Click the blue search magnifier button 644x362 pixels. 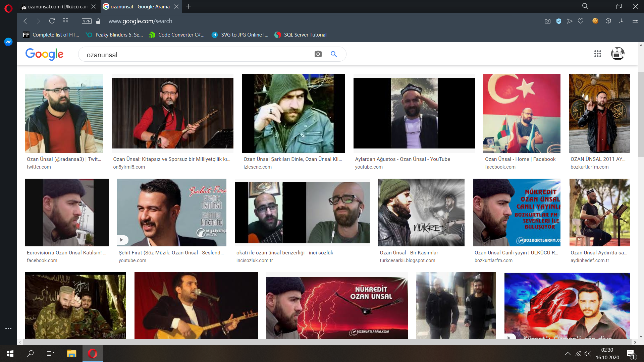click(x=334, y=54)
